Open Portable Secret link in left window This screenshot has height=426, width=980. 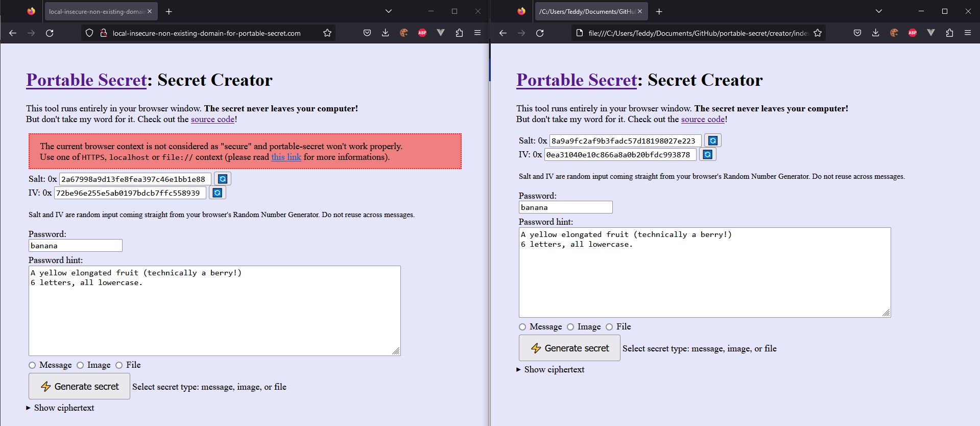[86, 80]
